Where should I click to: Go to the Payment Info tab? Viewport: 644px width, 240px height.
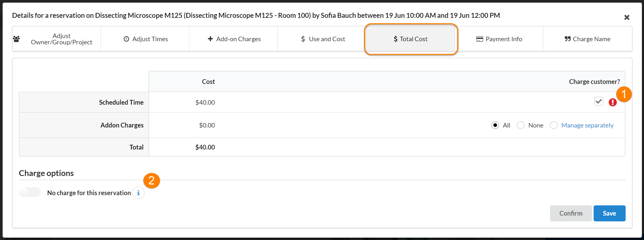(x=499, y=39)
